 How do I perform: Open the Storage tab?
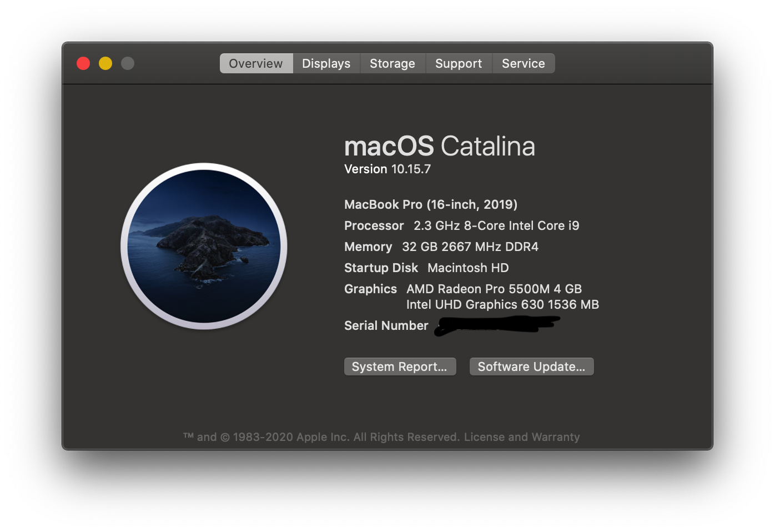[x=392, y=63]
